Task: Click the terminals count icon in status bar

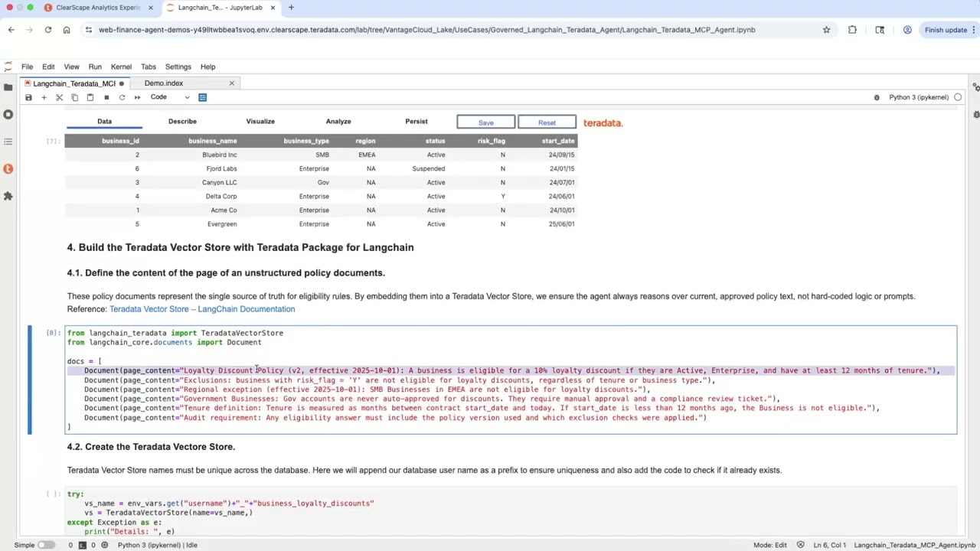Action: (82, 545)
